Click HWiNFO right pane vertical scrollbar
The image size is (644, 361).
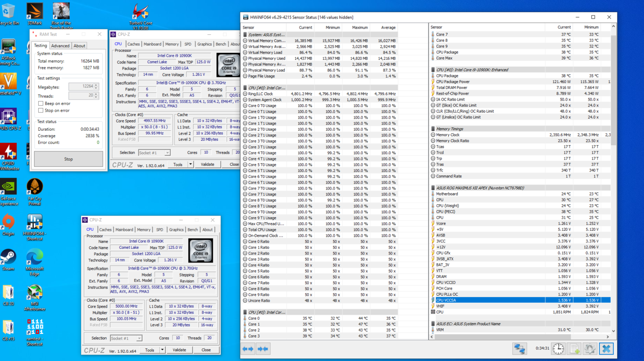point(613,178)
